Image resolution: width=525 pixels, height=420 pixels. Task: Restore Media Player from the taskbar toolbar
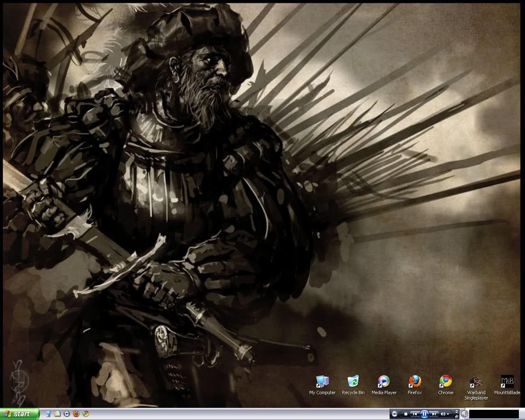pos(457,416)
